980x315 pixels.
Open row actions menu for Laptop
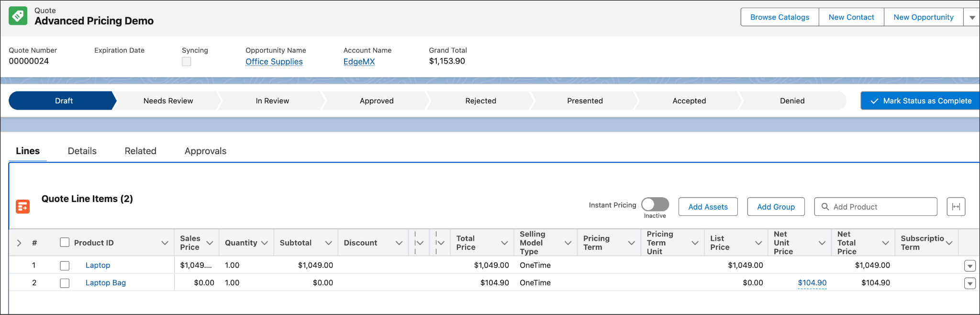click(970, 266)
